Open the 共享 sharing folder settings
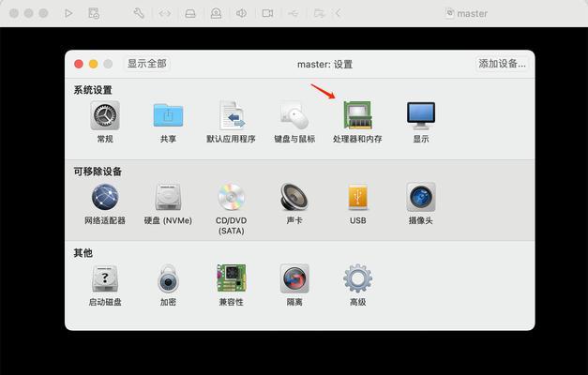The image size is (588, 375). click(x=168, y=115)
